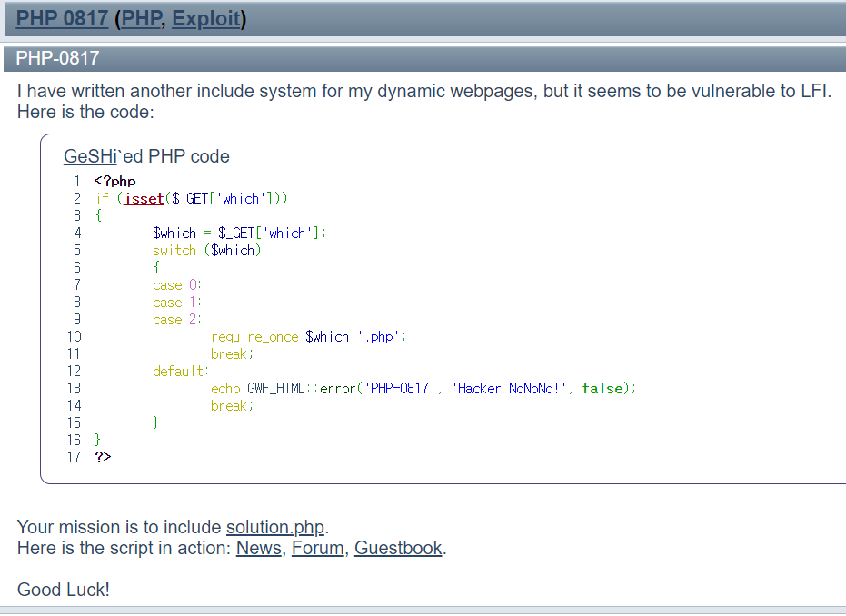The image size is (846, 616).
Task: Click the '<?php' opening tag on line 1
Action: [114, 181]
